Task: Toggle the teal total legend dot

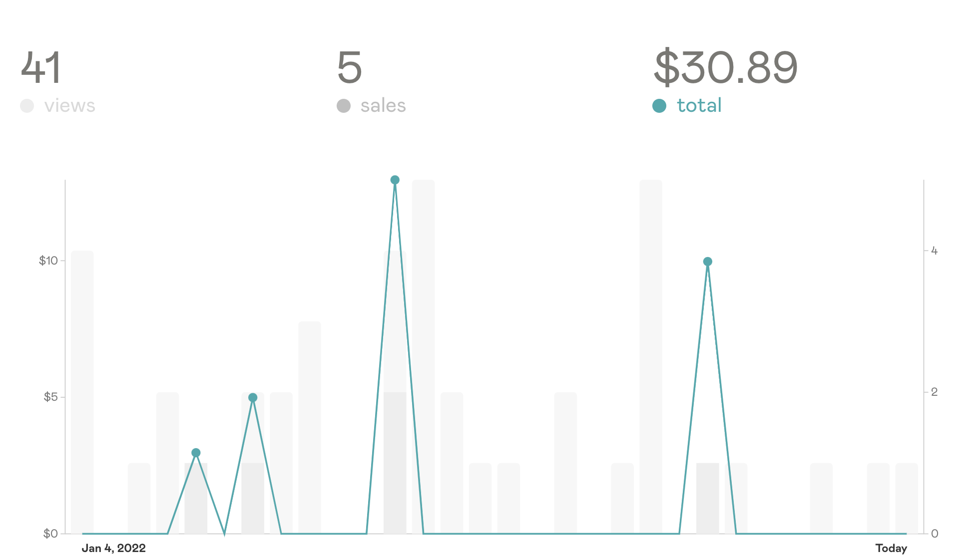Action: point(659,106)
